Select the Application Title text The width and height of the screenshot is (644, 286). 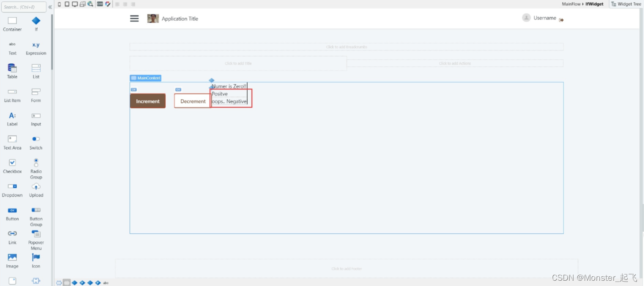click(180, 19)
